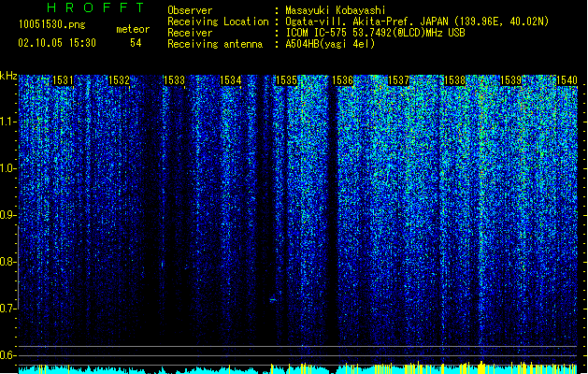Viewport: 588px width, 374px height.
Task: Click the 1531 time marker
Action: (63, 80)
